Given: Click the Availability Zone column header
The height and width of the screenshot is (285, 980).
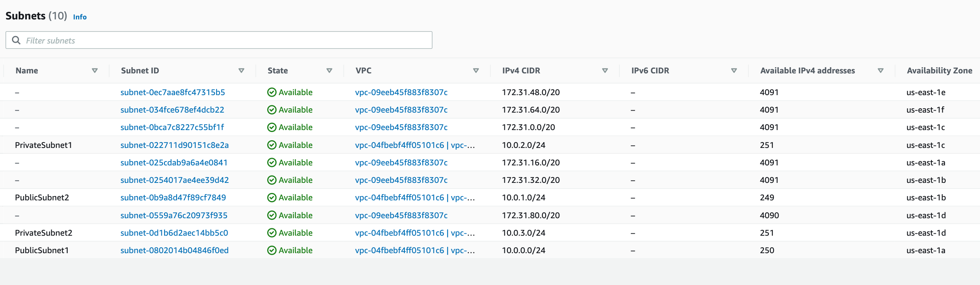Looking at the screenshot, I should [x=939, y=71].
